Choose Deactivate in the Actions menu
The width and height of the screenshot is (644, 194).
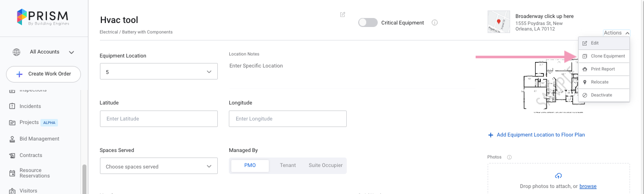point(604,95)
